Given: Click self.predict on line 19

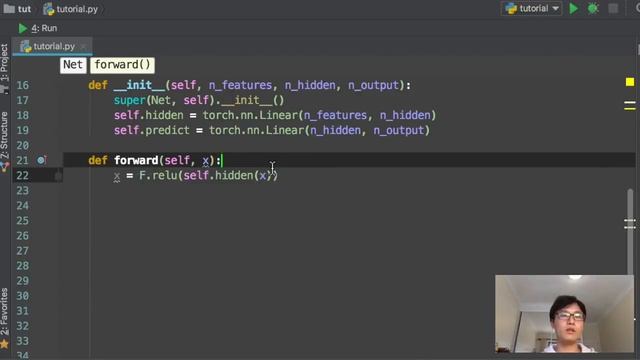Looking at the screenshot, I should [x=152, y=131].
